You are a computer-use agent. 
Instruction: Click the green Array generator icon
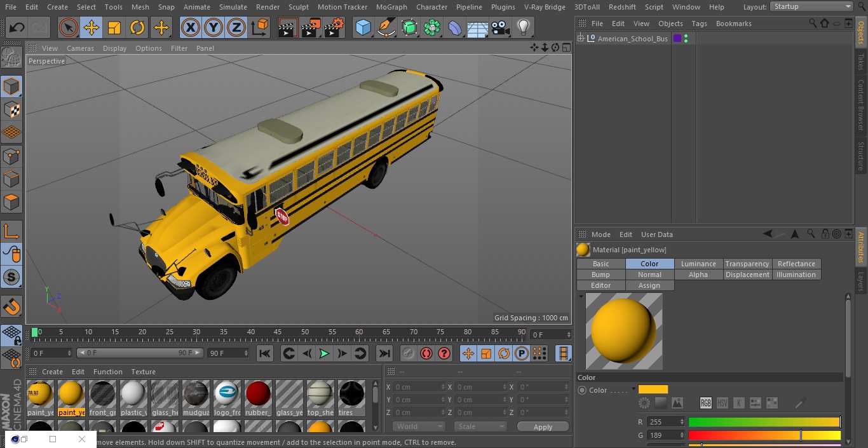point(431,27)
